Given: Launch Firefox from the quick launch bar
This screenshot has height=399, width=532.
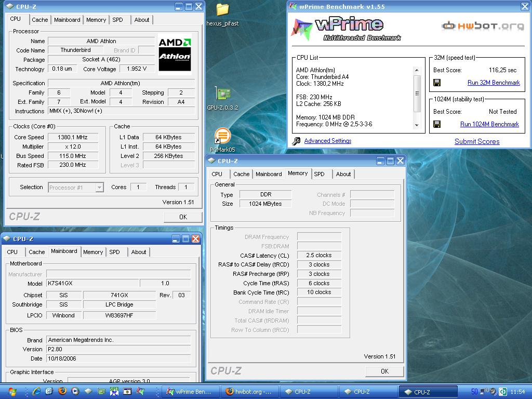Looking at the screenshot, I should tap(62, 391).
